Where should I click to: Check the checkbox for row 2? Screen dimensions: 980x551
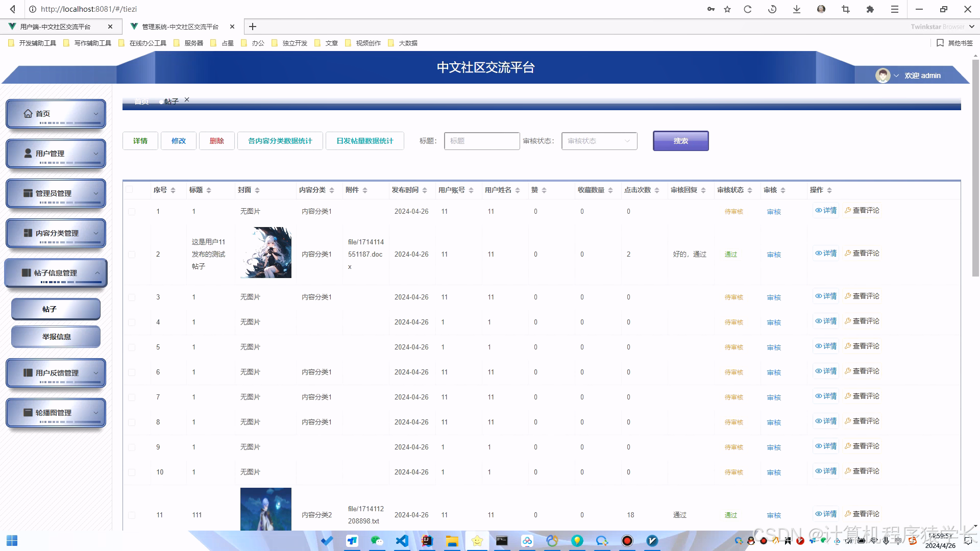(132, 254)
